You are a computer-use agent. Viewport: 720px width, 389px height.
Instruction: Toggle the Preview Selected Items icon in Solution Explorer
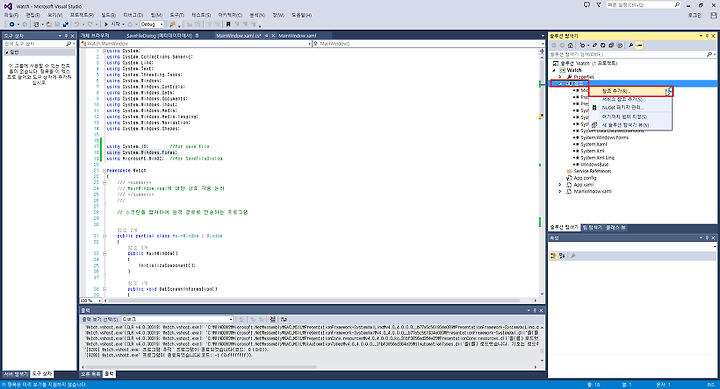(639, 45)
